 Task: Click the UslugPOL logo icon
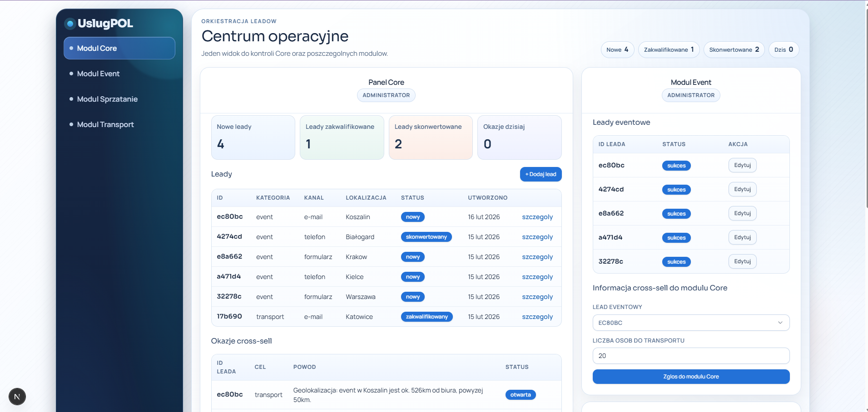[x=70, y=24]
